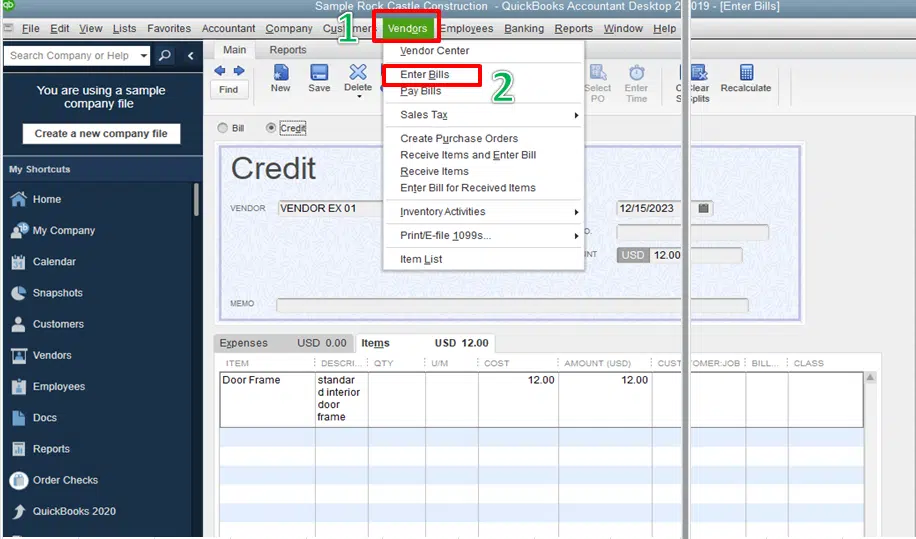Switch to the Items tab
The image size is (916, 539).
click(425, 343)
